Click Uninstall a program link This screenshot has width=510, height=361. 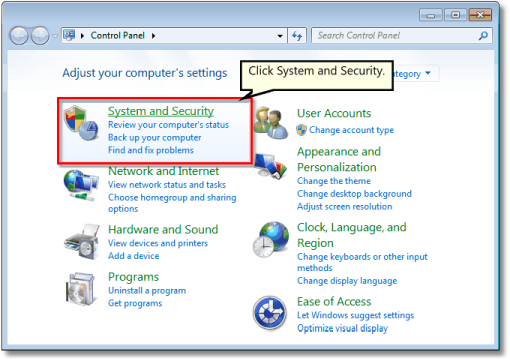pyautogui.click(x=147, y=290)
